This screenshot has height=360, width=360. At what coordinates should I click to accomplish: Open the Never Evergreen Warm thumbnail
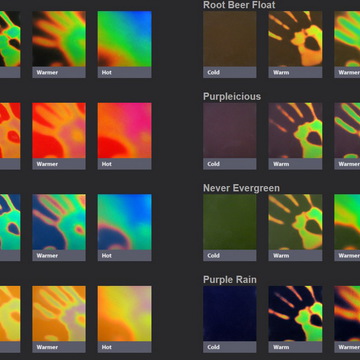pos(295,222)
